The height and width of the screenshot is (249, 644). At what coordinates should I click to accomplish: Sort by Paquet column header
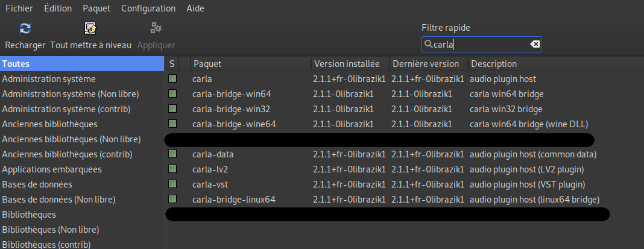tap(250, 64)
